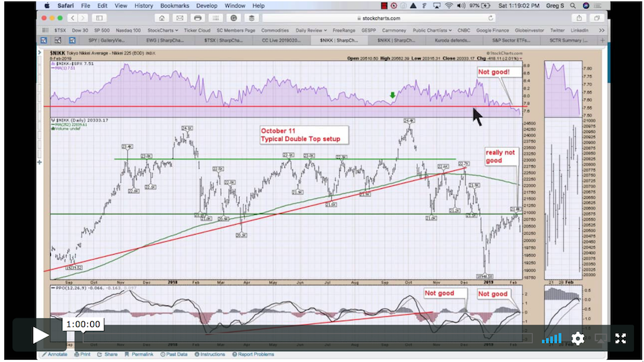Open Spotlight search in menu bar
The width and height of the screenshot is (644, 362).
pos(572,6)
